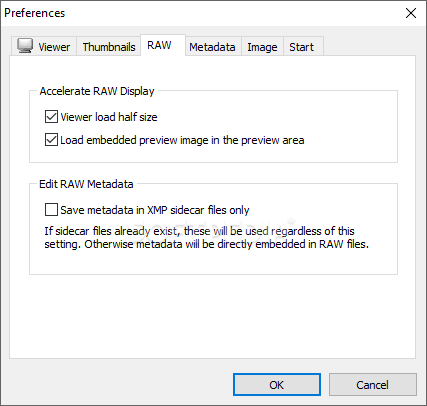Enable Save metadata in XMP sidecar checkbox

[x=51, y=210]
